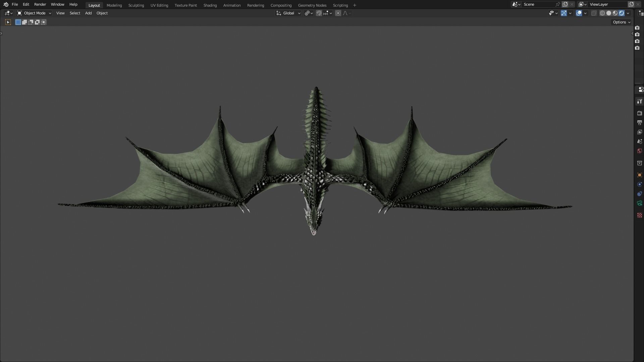Open the proportional falloff dropdown
The height and width of the screenshot is (362, 644).
(347, 13)
